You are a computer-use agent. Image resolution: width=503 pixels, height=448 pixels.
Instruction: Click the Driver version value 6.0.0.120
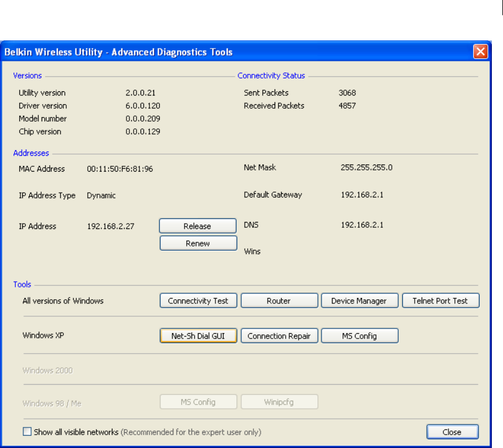pyautogui.click(x=143, y=105)
